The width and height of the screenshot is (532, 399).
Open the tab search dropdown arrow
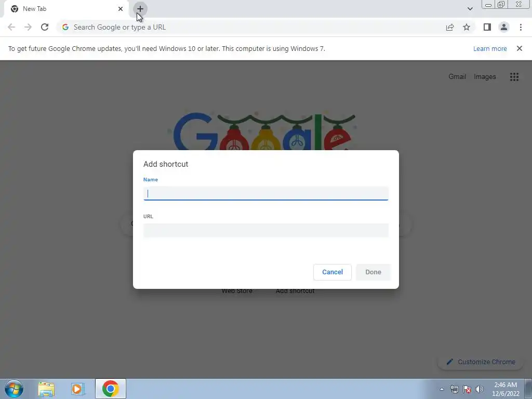(470, 9)
